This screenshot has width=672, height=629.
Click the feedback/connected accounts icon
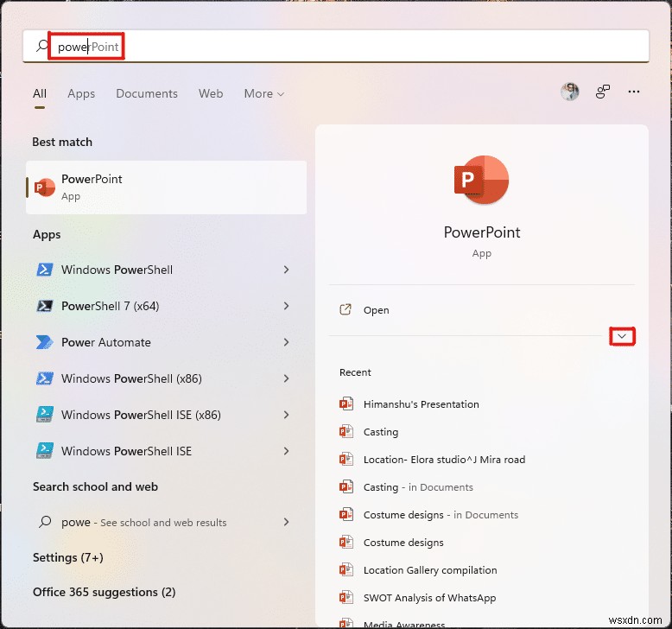[x=603, y=92]
